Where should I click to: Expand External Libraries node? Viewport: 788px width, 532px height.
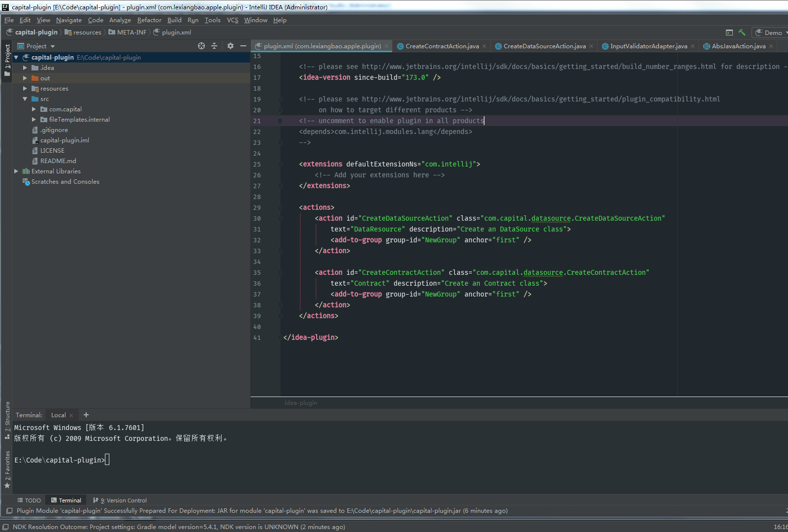point(16,171)
